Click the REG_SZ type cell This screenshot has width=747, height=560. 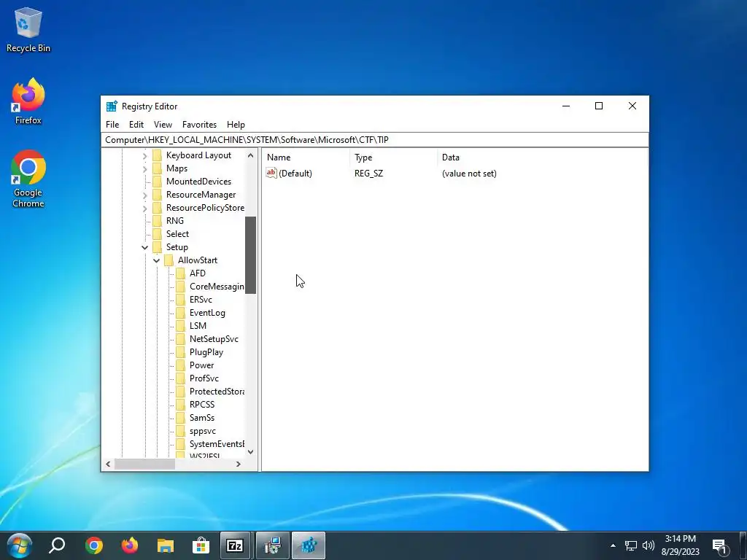(368, 174)
